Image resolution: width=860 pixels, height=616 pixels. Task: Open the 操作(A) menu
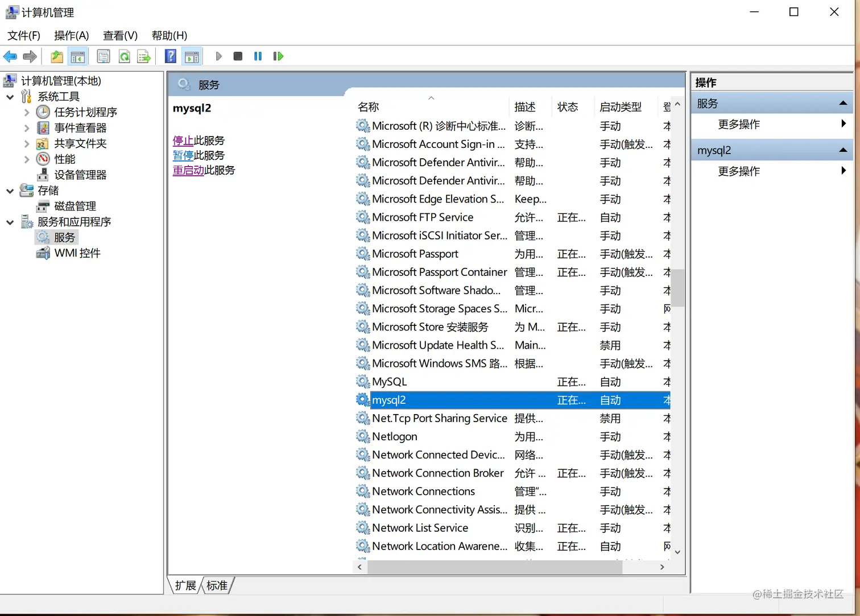(x=72, y=35)
